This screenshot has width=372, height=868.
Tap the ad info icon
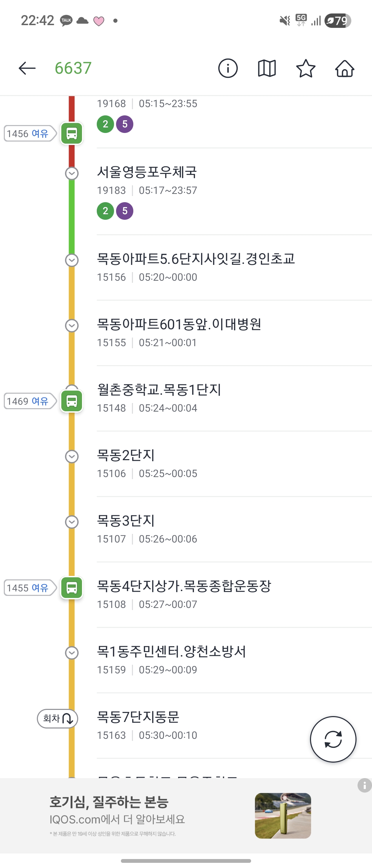364,786
